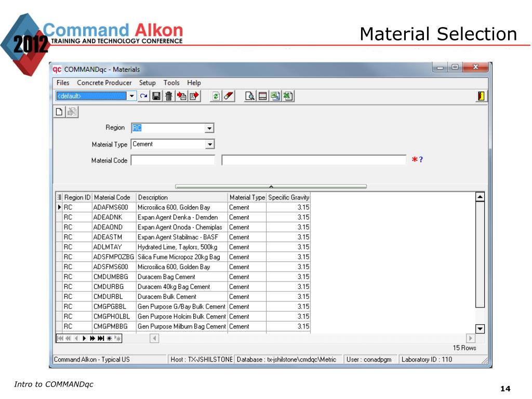
Task: Click the red asterisk beside the Material Code description
Action: tap(414, 160)
